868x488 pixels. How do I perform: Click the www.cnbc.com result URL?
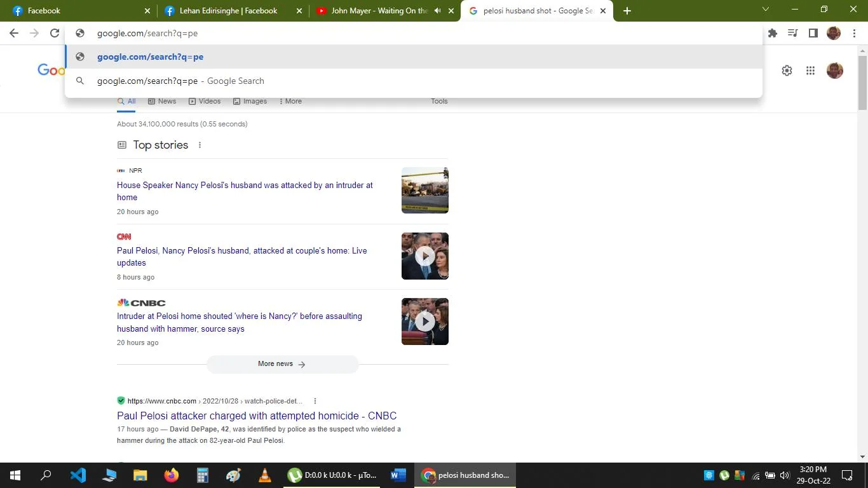coord(162,401)
